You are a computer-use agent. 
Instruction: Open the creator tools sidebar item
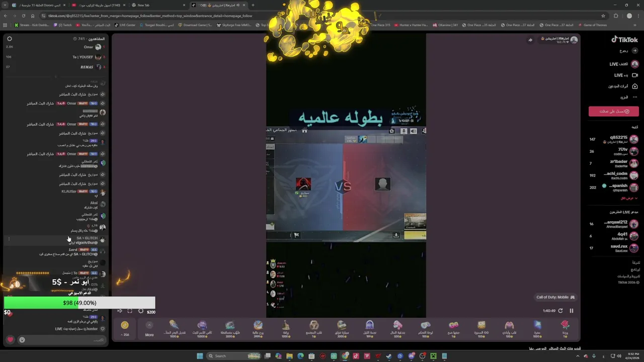(624, 86)
